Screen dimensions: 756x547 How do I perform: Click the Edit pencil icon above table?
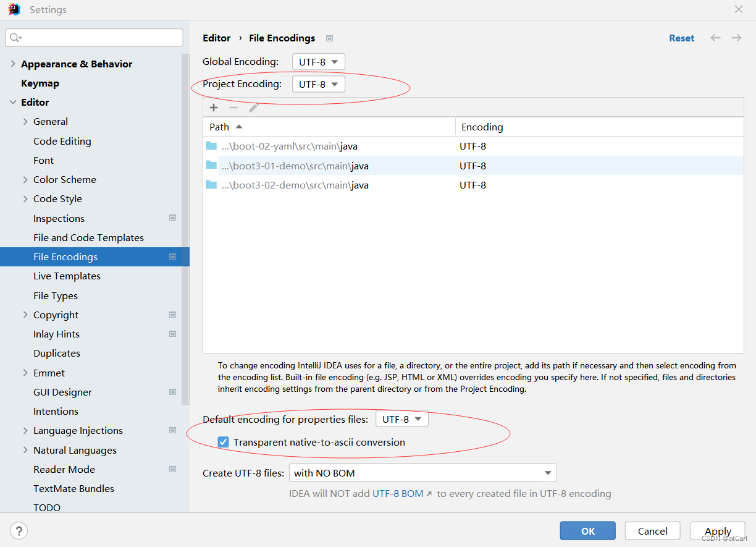coord(253,108)
